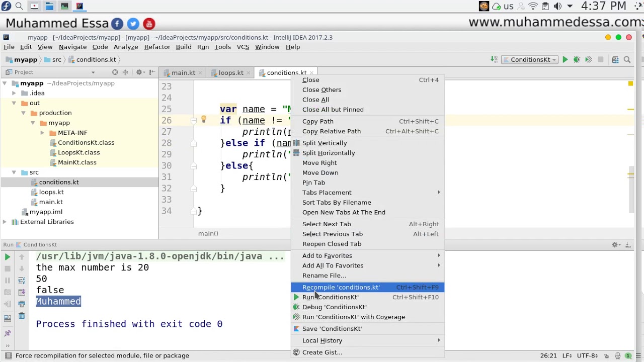Open Project panel settings gear
Screen dimensions: 644x362
point(140,72)
